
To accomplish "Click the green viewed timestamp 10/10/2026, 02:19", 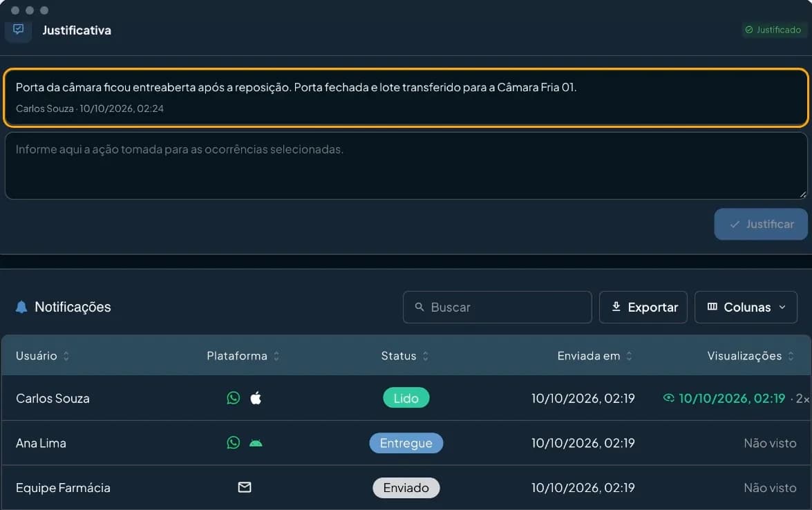I will coord(732,398).
